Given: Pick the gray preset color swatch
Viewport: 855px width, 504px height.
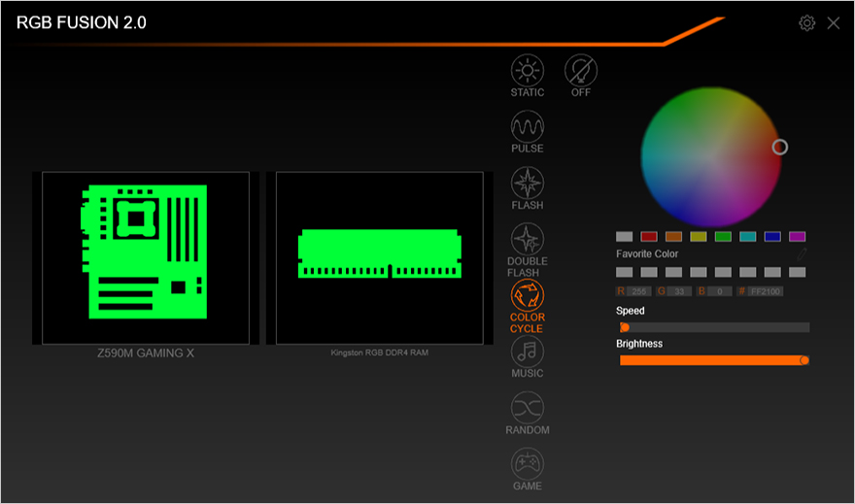Looking at the screenshot, I should (625, 237).
